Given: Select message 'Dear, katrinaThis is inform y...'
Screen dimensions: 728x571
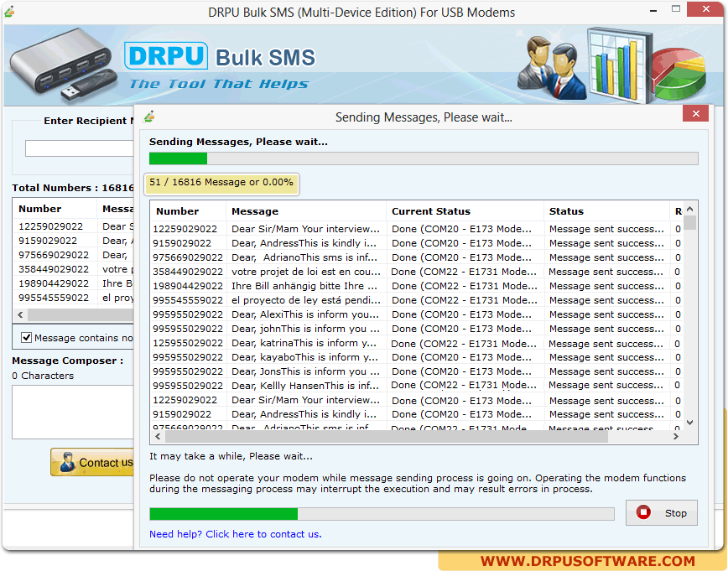Looking at the screenshot, I should tap(305, 343).
